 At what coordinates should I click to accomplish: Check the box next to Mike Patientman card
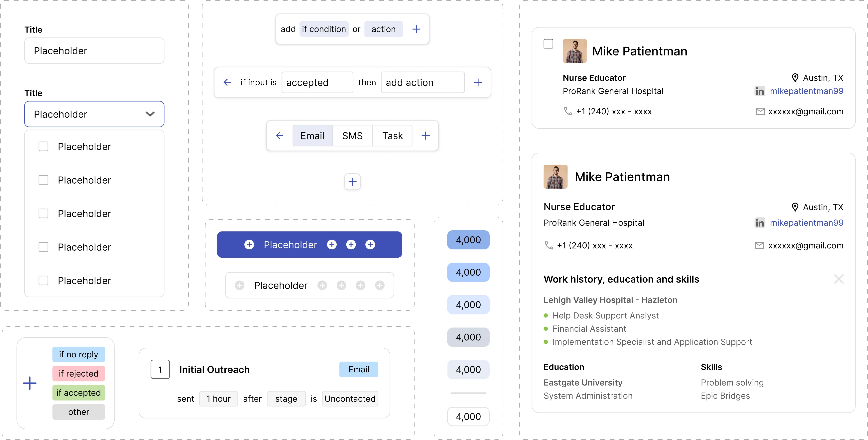(548, 44)
